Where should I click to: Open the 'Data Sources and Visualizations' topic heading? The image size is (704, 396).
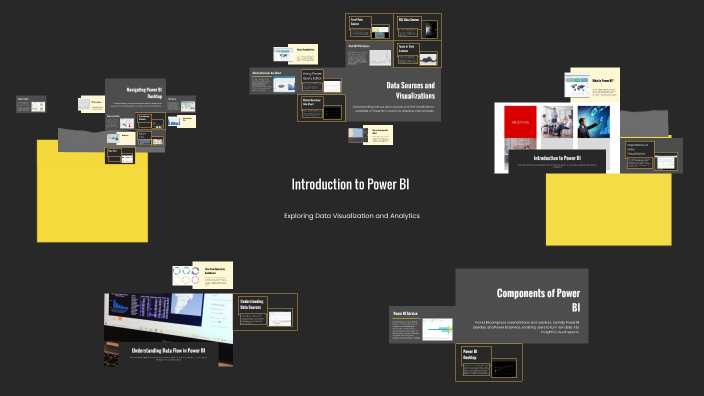(x=410, y=90)
